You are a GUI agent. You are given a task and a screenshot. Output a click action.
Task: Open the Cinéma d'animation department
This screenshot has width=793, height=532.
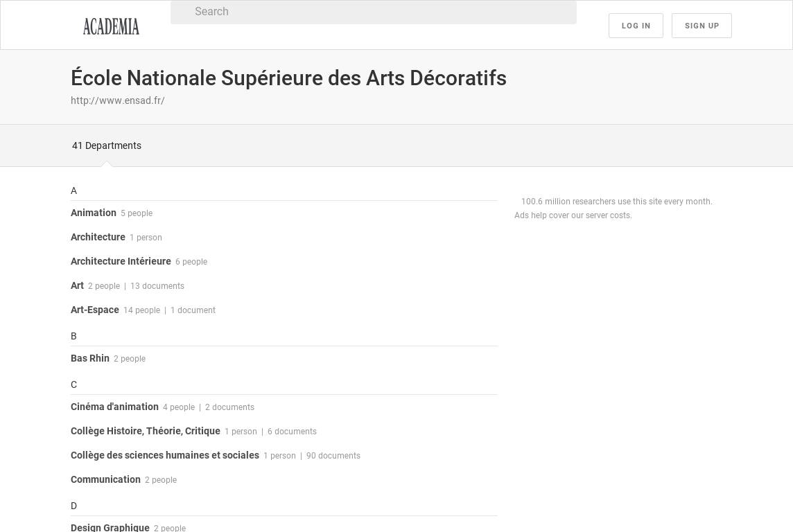114,407
